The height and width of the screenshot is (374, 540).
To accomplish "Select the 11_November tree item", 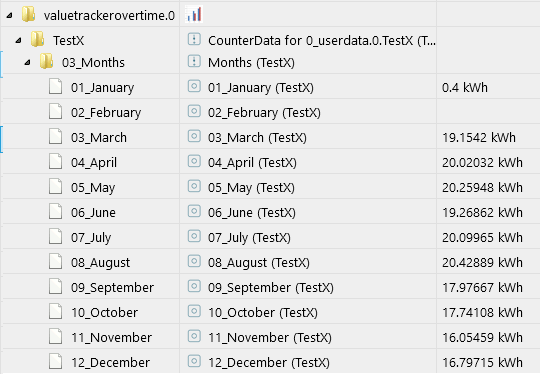I will click(x=111, y=338).
